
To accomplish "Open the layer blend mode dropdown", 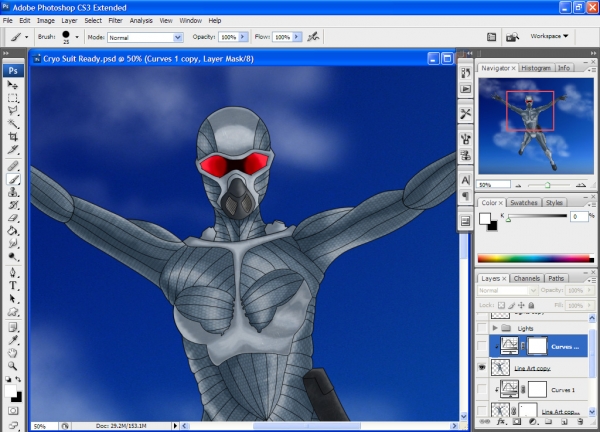I will 507,290.
